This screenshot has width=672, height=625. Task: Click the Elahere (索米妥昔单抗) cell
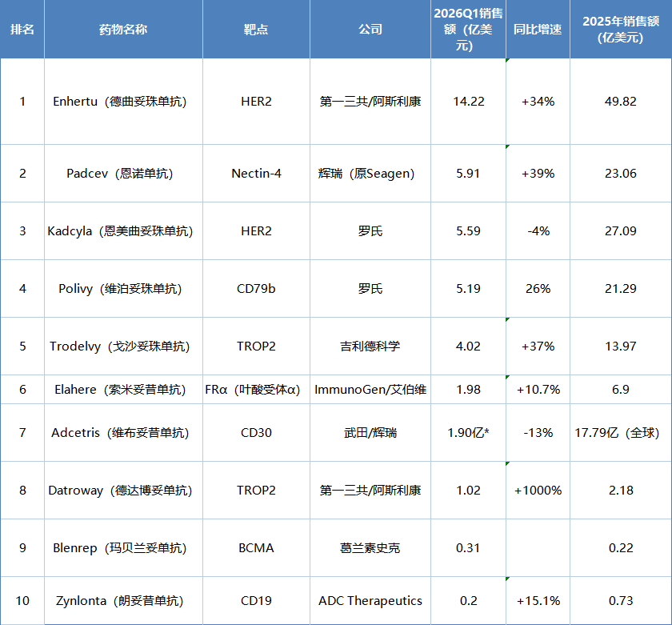123,390
